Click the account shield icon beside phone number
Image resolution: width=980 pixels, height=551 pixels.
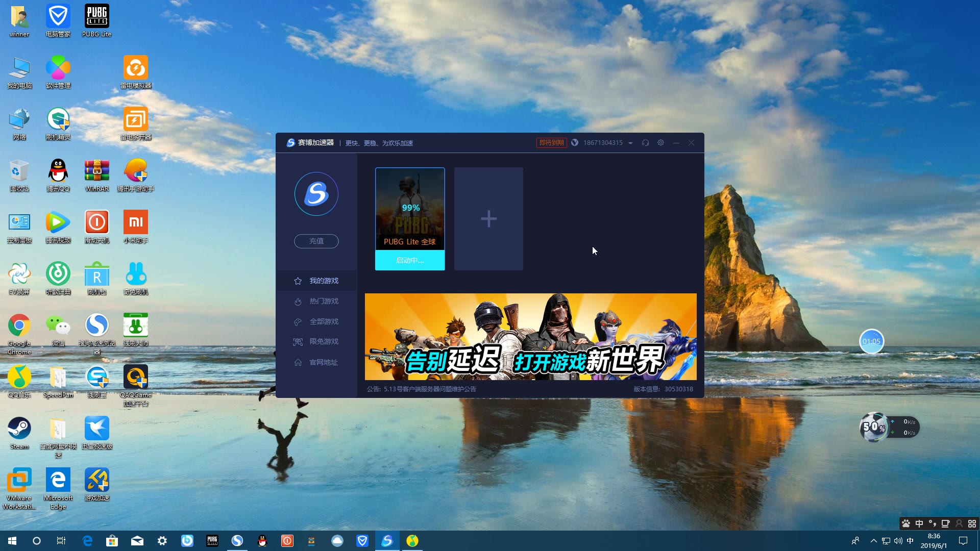click(575, 143)
